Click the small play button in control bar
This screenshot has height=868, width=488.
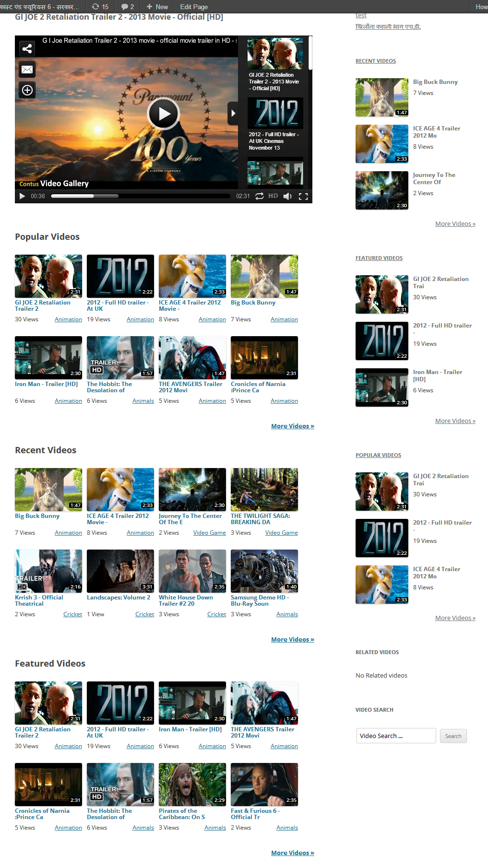click(22, 196)
